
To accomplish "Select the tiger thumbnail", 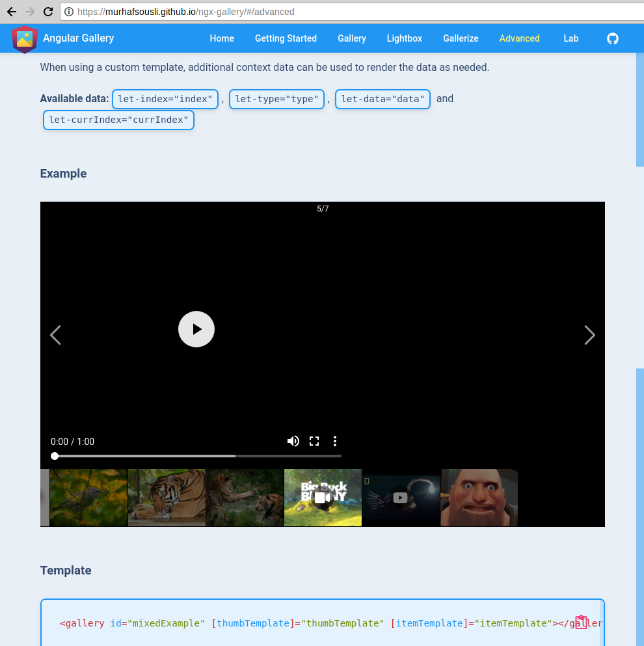I will (167, 498).
